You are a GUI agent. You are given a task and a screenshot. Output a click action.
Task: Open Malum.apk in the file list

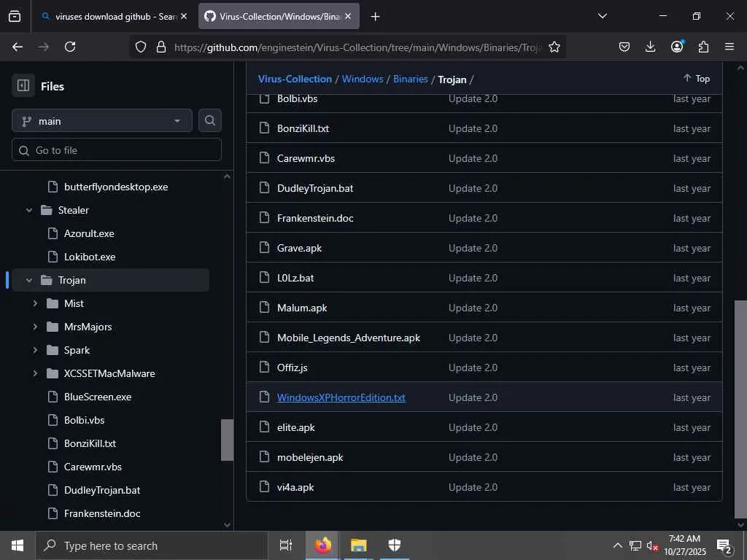click(x=302, y=308)
